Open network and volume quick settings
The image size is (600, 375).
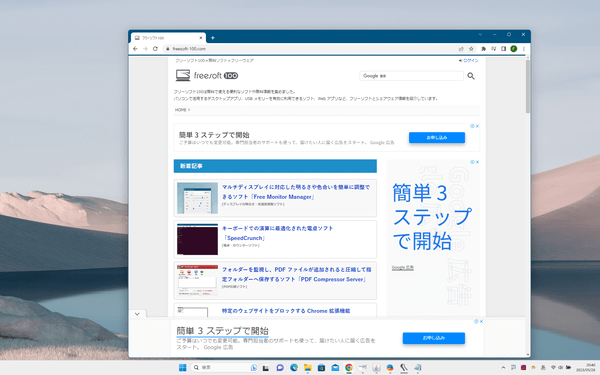coord(561,367)
